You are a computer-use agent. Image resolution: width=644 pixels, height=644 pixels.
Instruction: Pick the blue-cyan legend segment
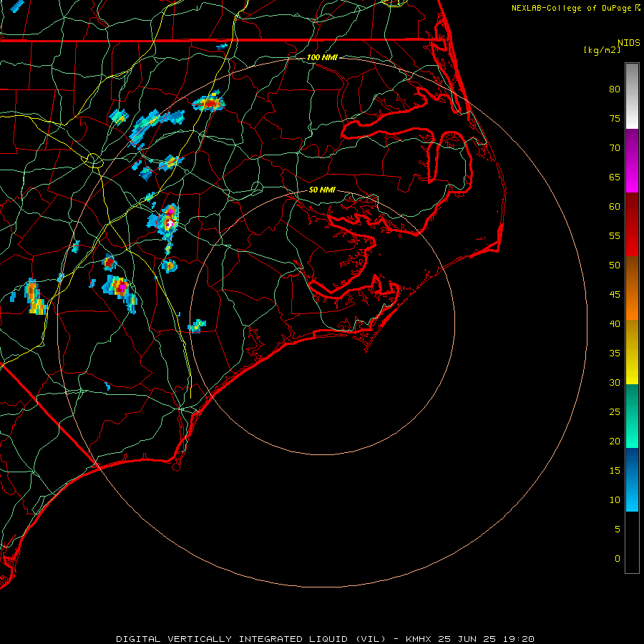point(632,479)
